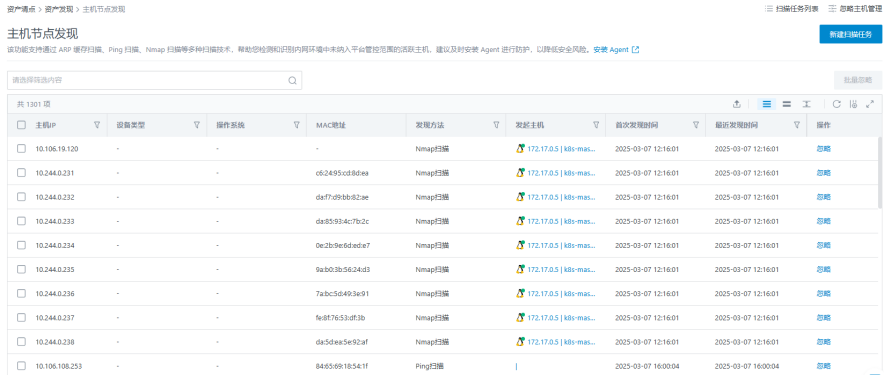Click 忽略 for host 10.244.0.238
Image resolution: width=884 pixels, height=375 pixels.
[824, 342]
